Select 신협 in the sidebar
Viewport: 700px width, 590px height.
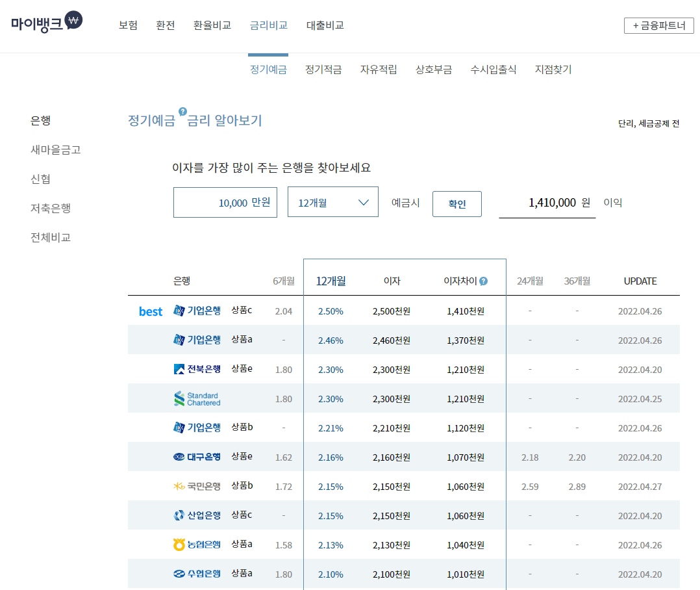[41, 179]
